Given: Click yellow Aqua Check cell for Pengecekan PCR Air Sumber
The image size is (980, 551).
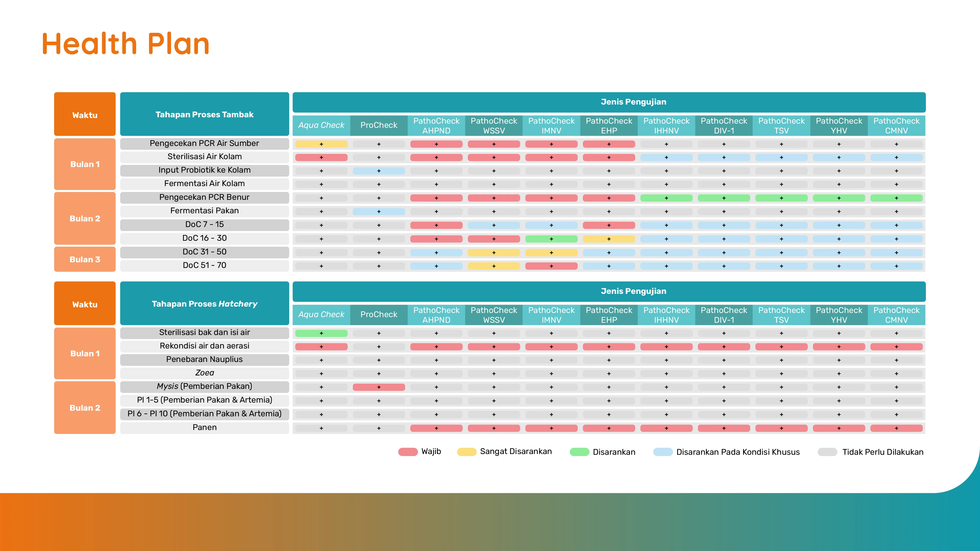Looking at the screenshot, I should coord(321,144).
